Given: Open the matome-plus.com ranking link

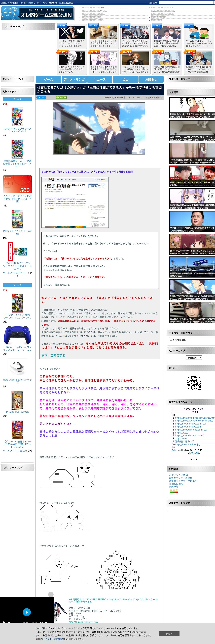Looking at the screenshot, I should [x=195, y=418].
